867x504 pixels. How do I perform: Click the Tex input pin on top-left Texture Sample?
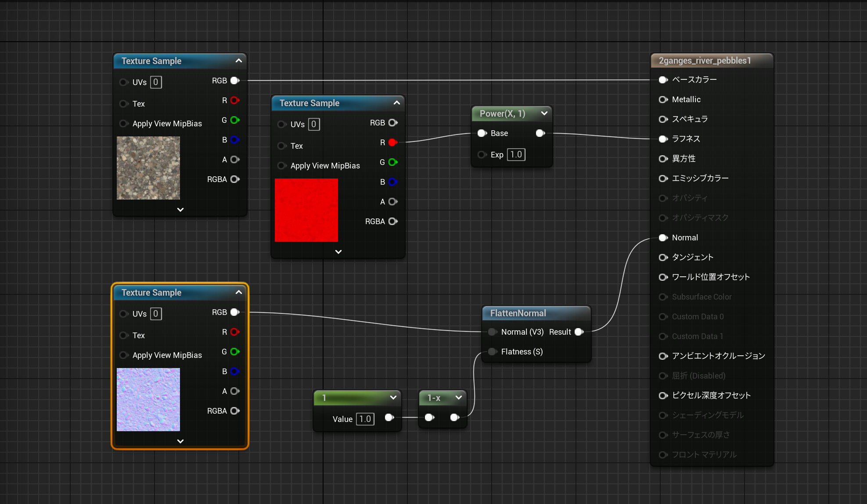(x=123, y=104)
